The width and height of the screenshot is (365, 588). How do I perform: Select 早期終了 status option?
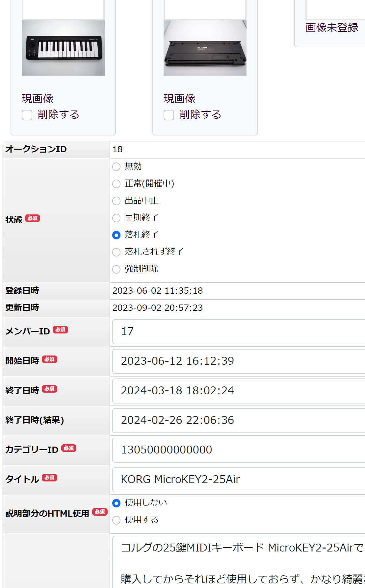(117, 218)
